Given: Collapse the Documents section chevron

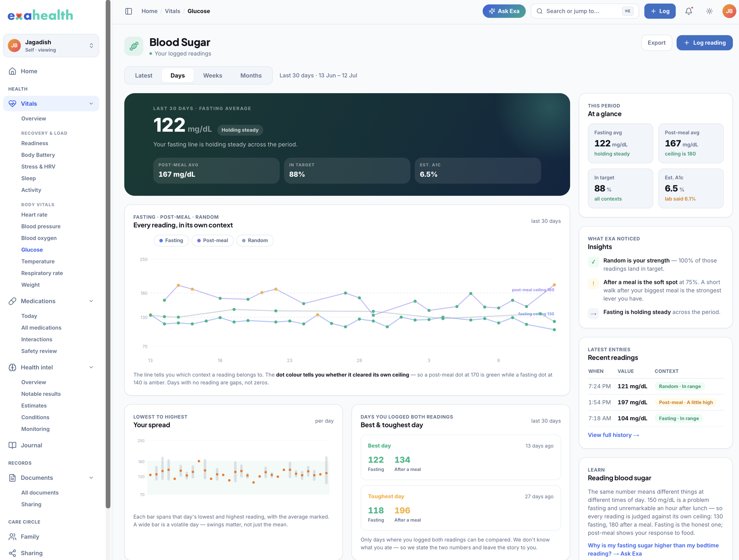Looking at the screenshot, I should coord(91,478).
